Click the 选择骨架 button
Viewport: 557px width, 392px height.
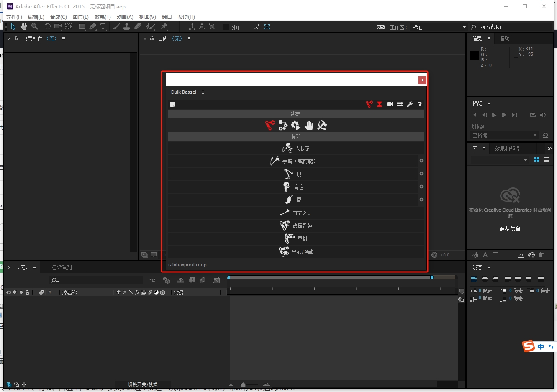tap(296, 226)
